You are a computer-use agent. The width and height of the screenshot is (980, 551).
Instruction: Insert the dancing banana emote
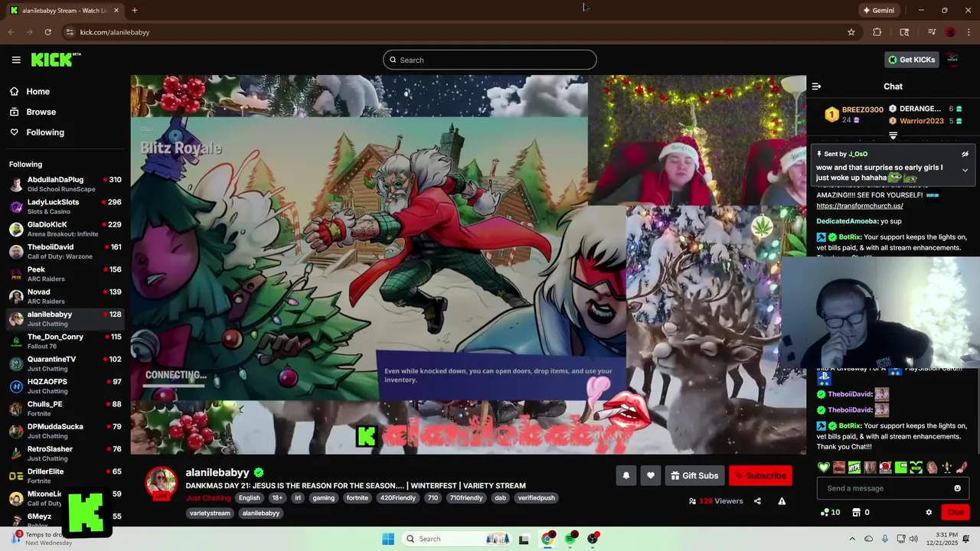coord(947,467)
